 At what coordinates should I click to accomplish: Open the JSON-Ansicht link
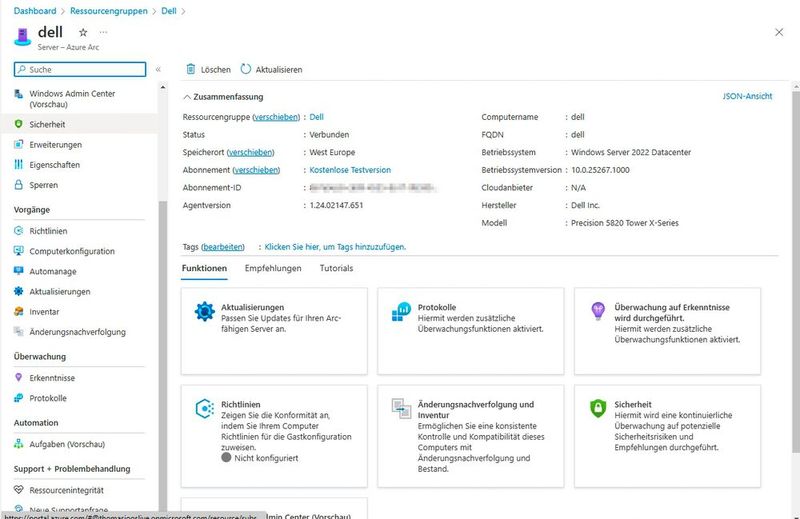click(747, 96)
